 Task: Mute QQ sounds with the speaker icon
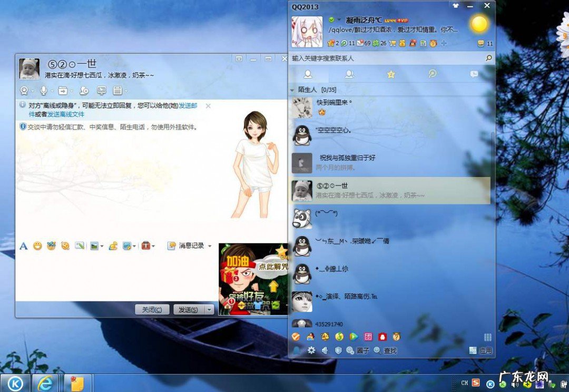click(325, 350)
